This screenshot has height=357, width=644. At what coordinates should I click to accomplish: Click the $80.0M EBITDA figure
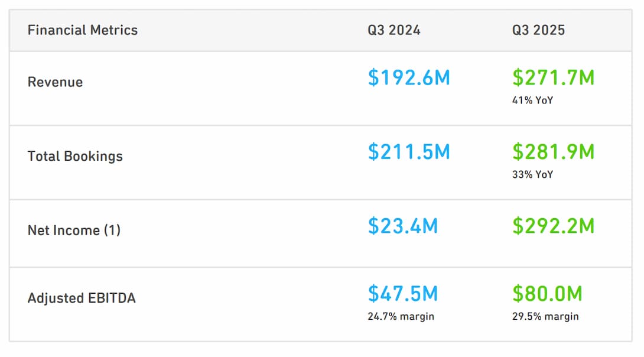click(547, 294)
